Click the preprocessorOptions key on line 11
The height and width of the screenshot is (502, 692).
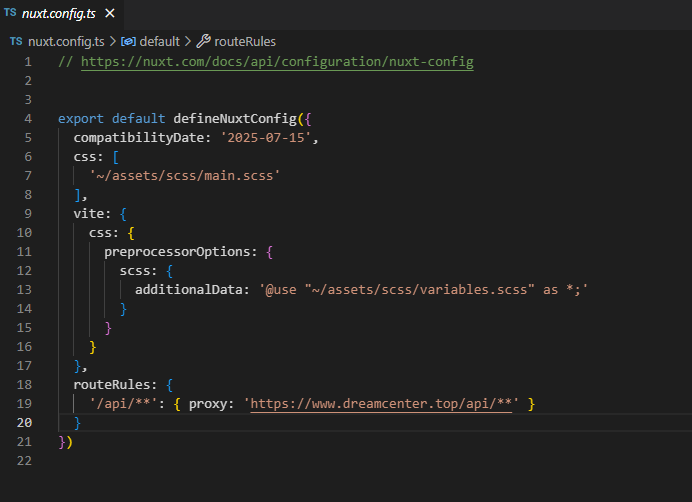tap(181, 252)
